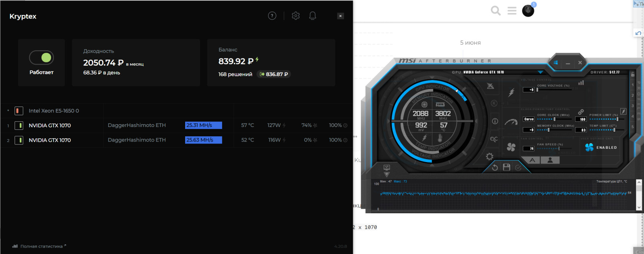Toggle Intel Xeon E5-1650 mining device
644x254 pixels.
[x=19, y=111]
